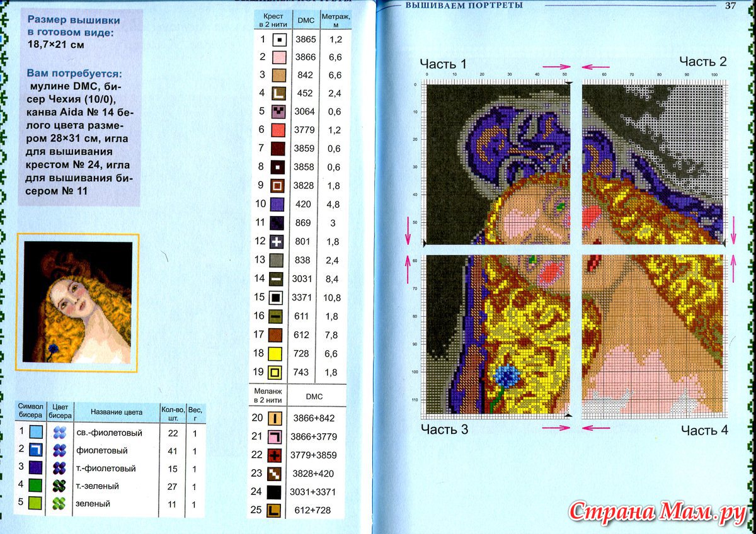Pick the coral swatch for DMC 3779
756x534 pixels.
(x=279, y=130)
